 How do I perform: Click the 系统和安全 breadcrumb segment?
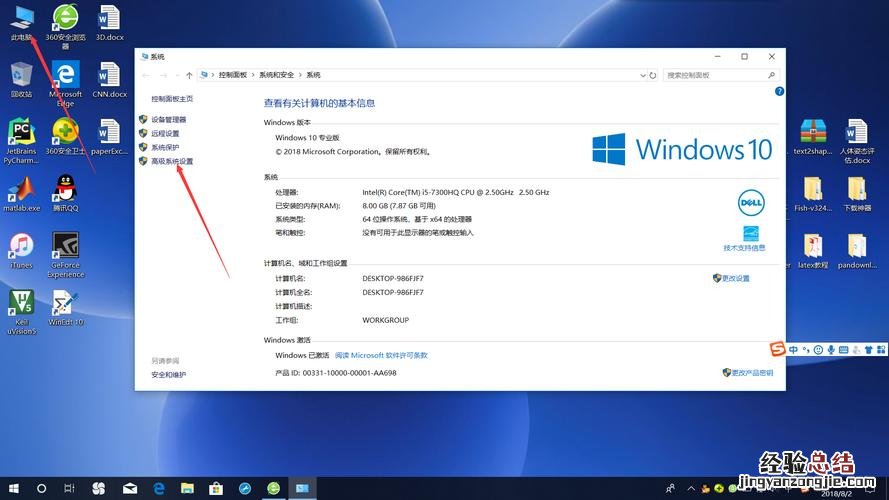(x=276, y=75)
